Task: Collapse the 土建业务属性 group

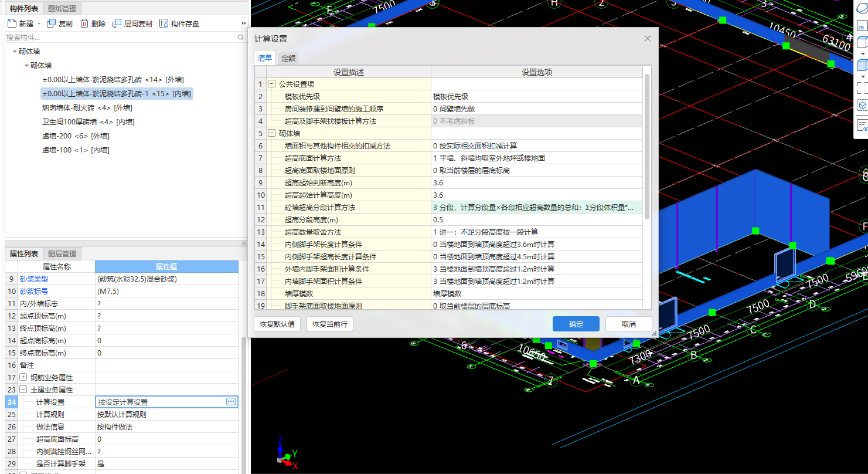Action: (23, 390)
